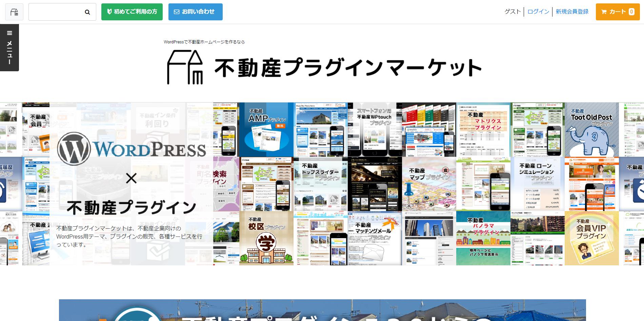Click the house logo icon in header

[x=14, y=12]
